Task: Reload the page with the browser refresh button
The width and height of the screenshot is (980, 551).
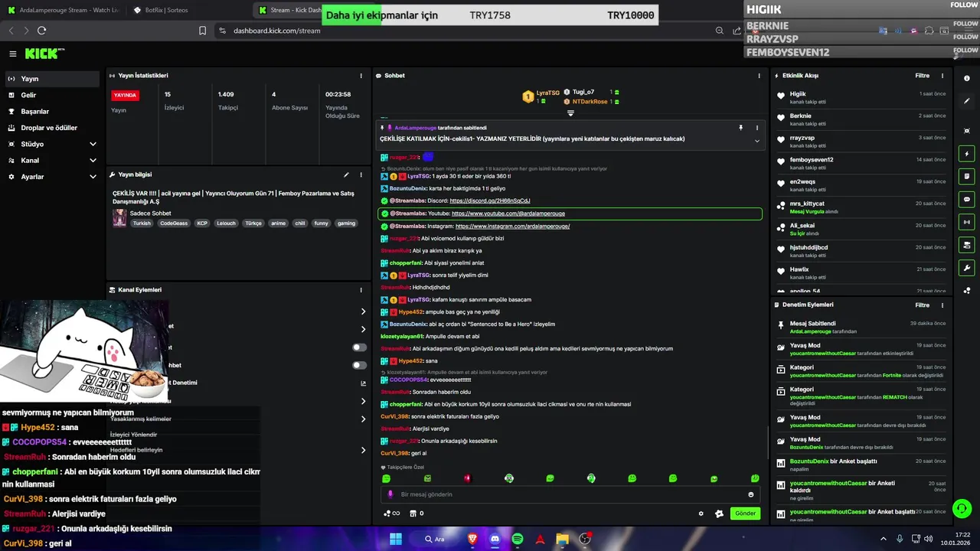Action: [41, 31]
